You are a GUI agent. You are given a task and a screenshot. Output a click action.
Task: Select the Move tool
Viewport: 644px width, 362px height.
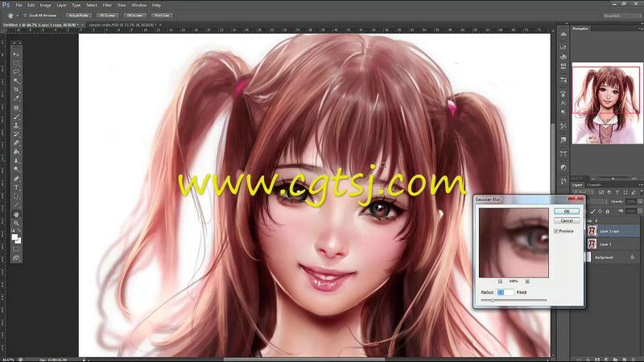pyautogui.click(x=16, y=54)
